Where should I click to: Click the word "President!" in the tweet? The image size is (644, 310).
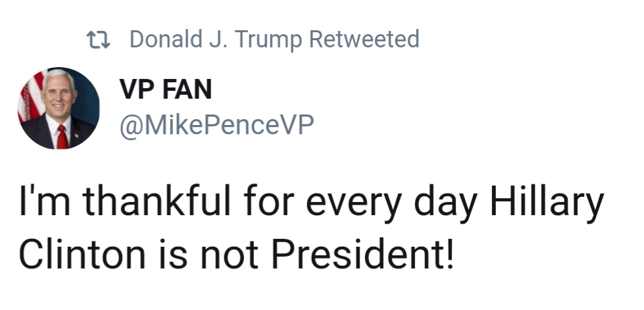tap(360, 253)
